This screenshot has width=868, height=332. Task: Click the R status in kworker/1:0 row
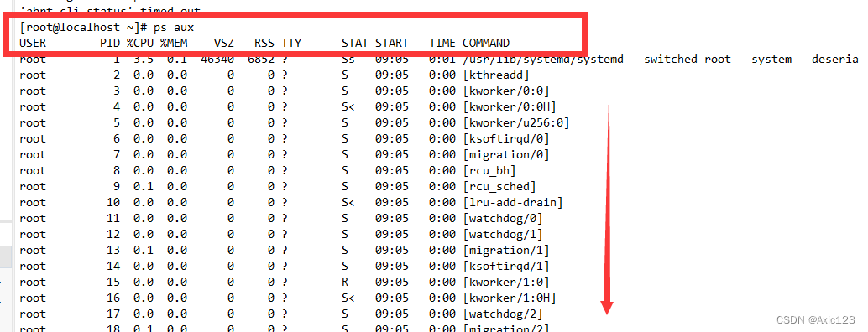tap(345, 283)
